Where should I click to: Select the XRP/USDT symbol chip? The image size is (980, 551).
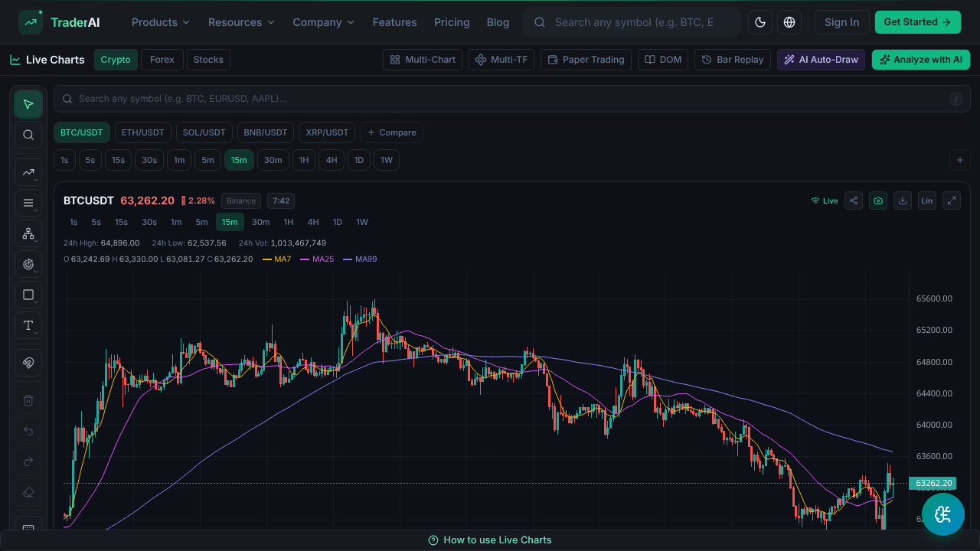tap(327, 132)
